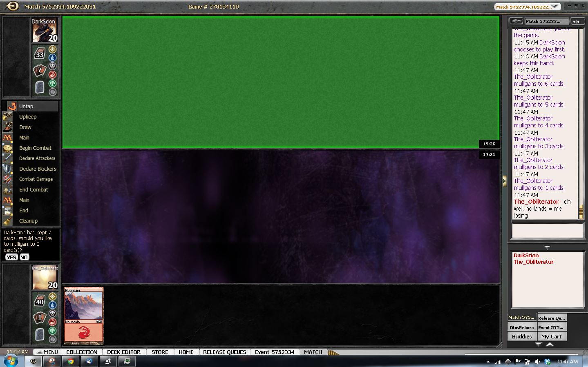Click the Untap phase arrow icon

[12, 106]
